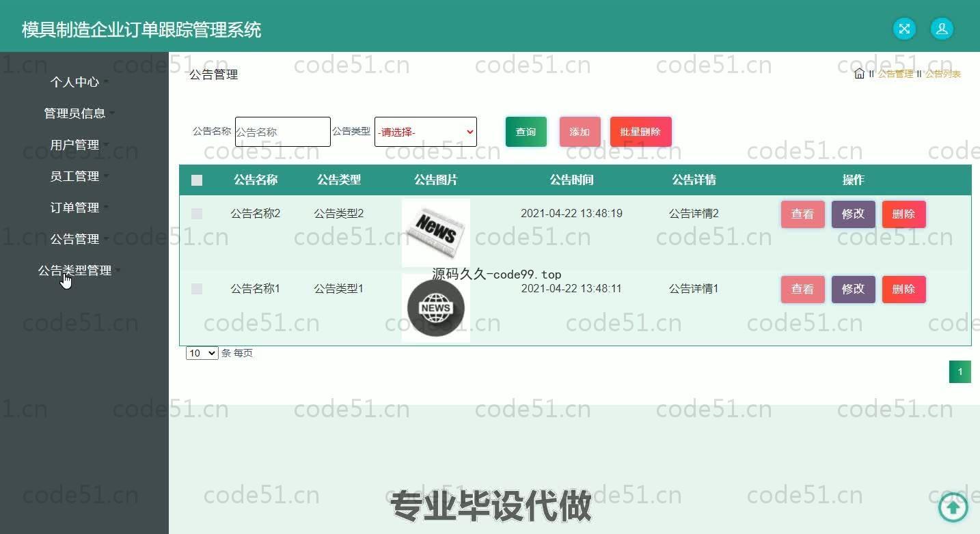Click 修改 for 公告名称2
The width and height of the screenshot is (980, 534).
853,214
